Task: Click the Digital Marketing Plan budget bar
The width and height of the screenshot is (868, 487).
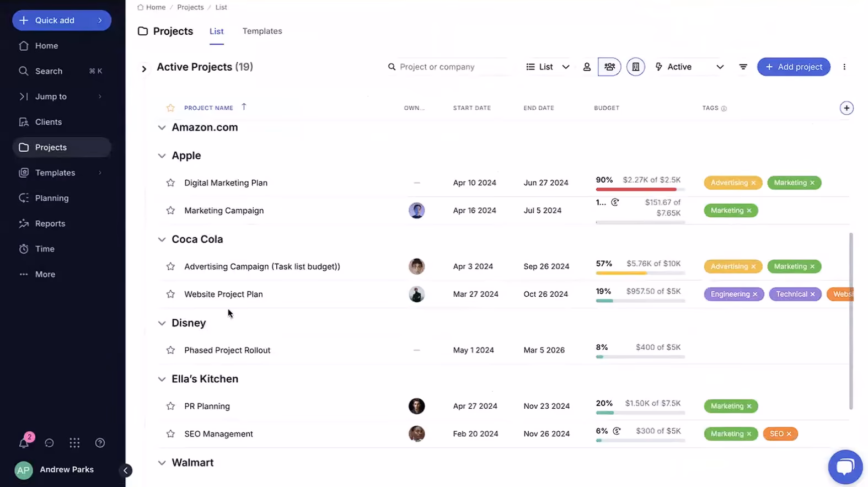Action: tap(640, 189)
